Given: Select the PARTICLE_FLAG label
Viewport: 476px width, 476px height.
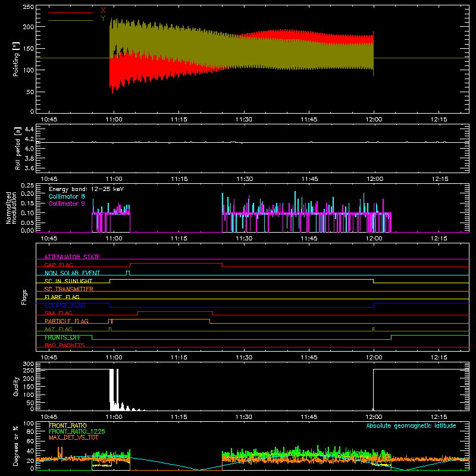Looking at the screenshot, I should 67,321.
